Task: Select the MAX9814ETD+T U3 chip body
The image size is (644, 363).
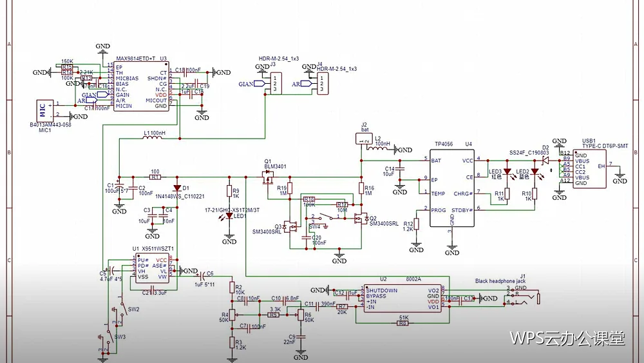Action: click(x=141, y=86)
